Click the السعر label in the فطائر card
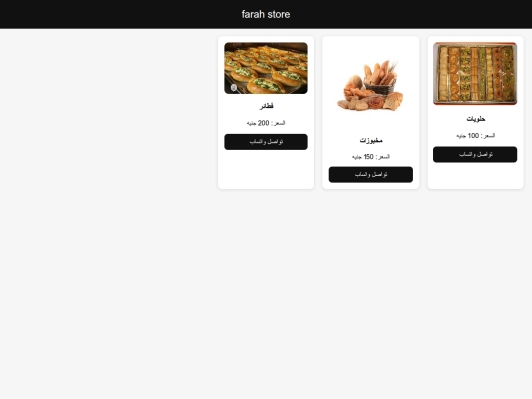The height and width of the screenshot is (399, 532). 278,123
